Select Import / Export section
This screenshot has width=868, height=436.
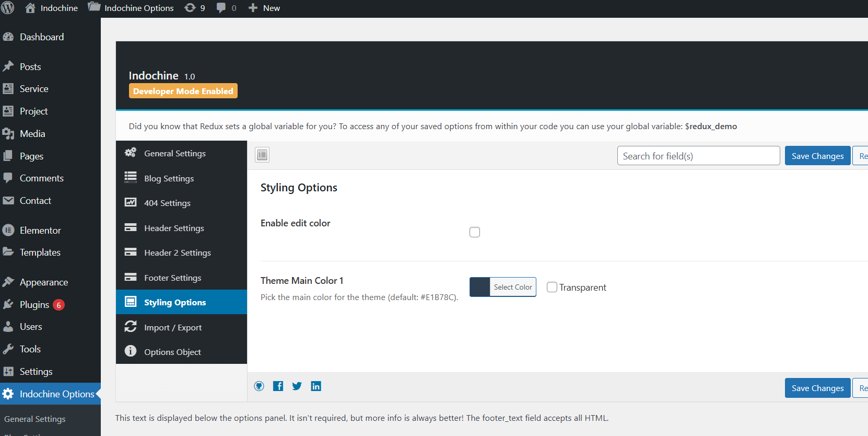(172, 327)
